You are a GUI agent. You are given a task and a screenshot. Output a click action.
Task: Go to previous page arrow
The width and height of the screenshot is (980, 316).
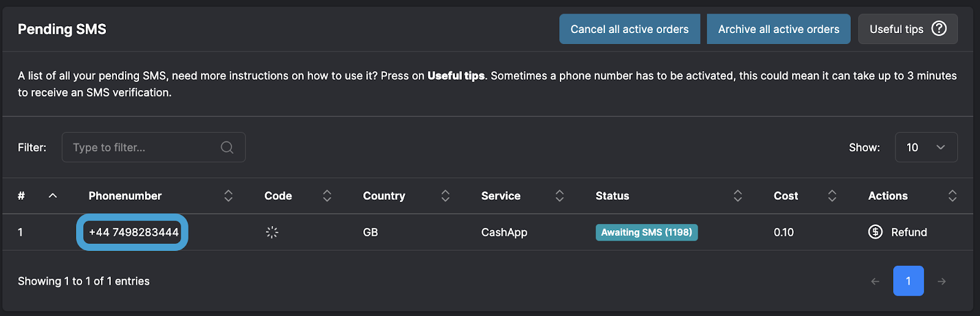pyautogui.click(x=875, y=281)
